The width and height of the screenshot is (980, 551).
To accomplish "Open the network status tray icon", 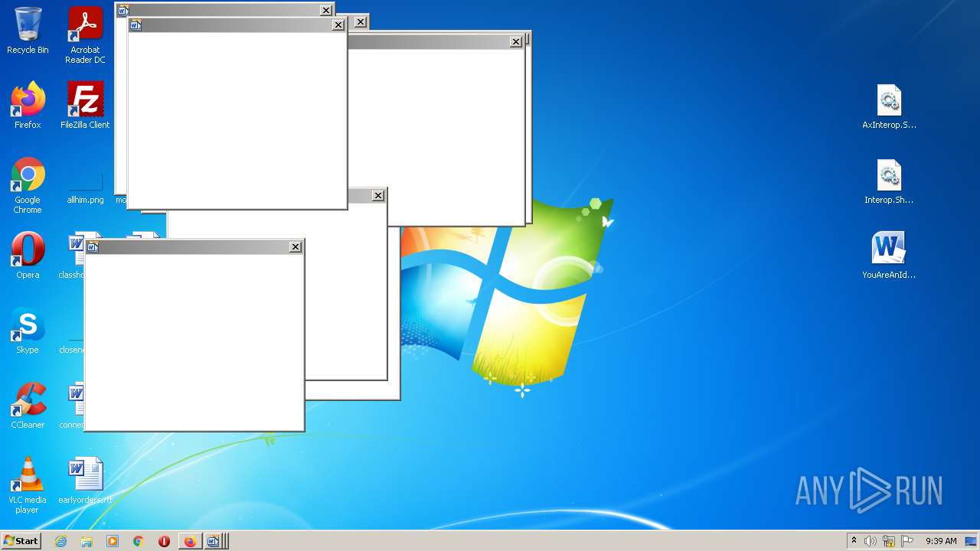I will 889,541.
